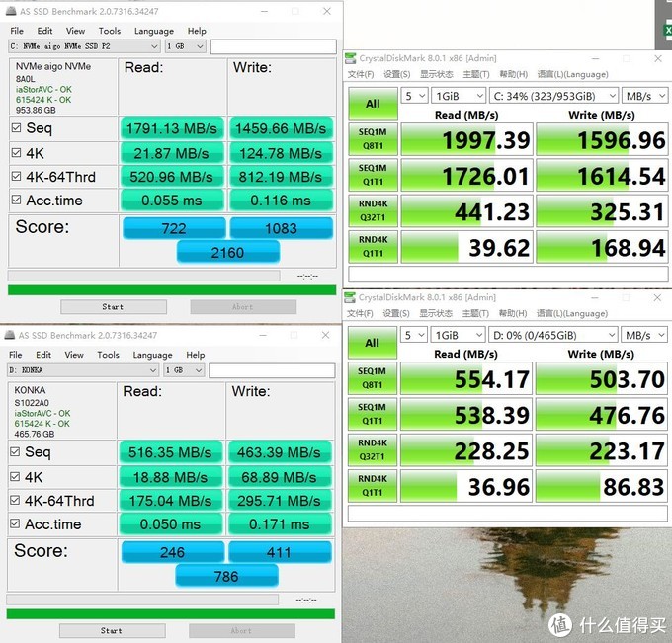Screen dimensions: 672x643
Task: Toggle Acc.time checkbox in the NVMe aigo window
Action: point(16,201)
